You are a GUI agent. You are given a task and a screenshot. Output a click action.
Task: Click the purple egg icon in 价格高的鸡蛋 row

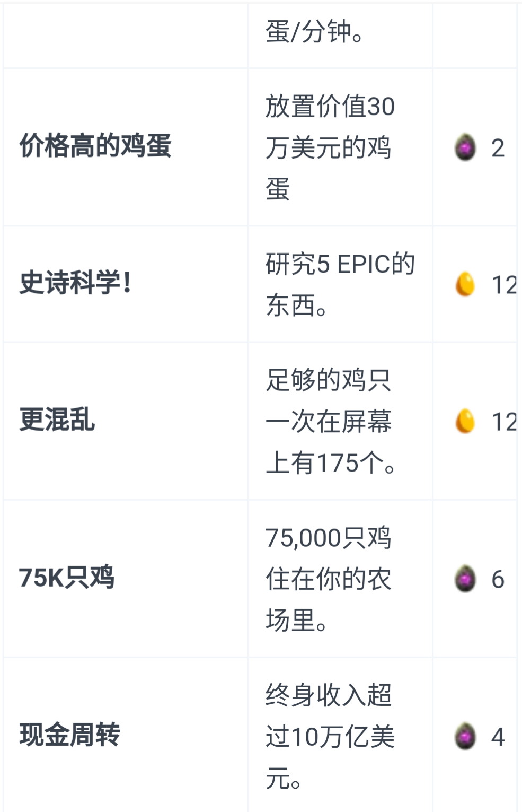(465, 147)
